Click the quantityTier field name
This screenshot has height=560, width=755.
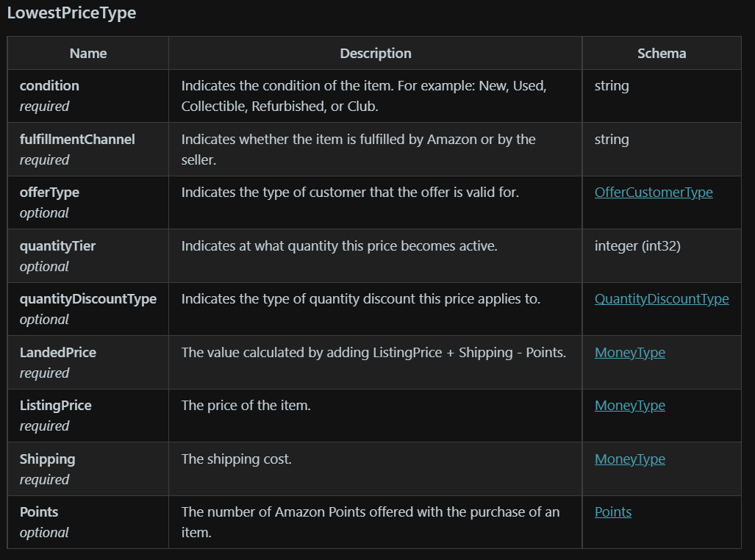(57, 245)
